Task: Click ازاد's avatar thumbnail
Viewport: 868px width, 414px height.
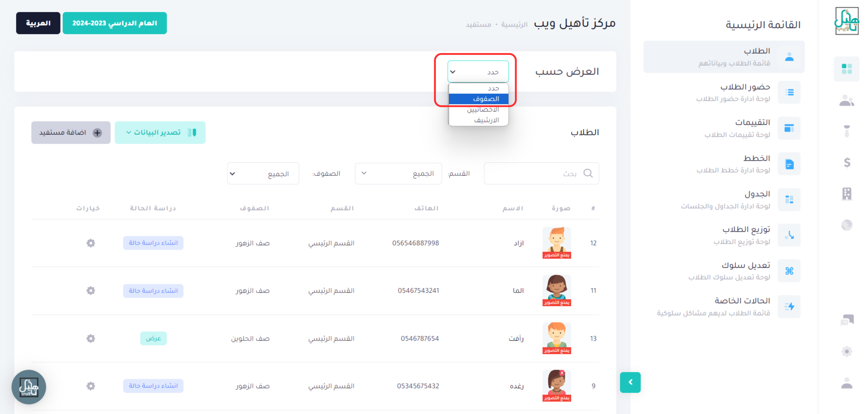Action: 557,243
